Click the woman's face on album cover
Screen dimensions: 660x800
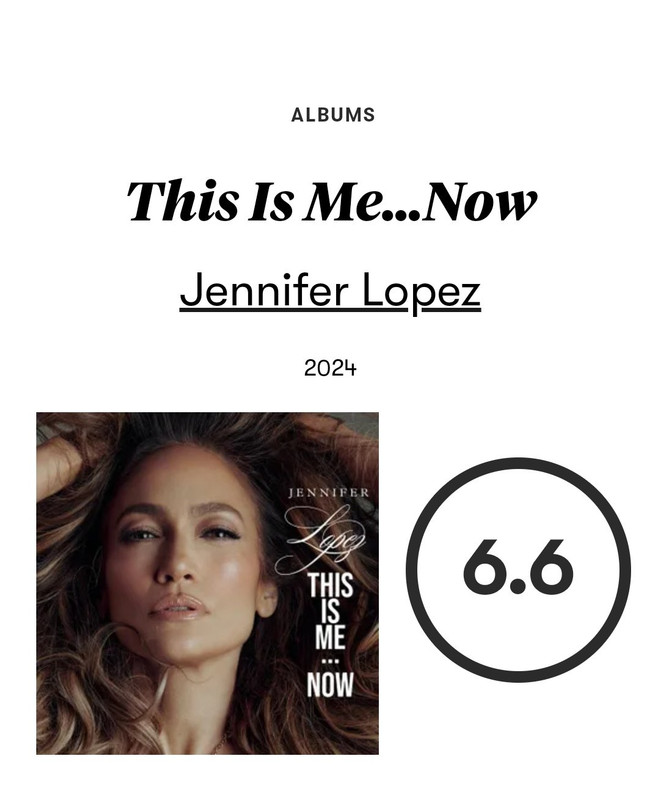(x=186, y=561)
